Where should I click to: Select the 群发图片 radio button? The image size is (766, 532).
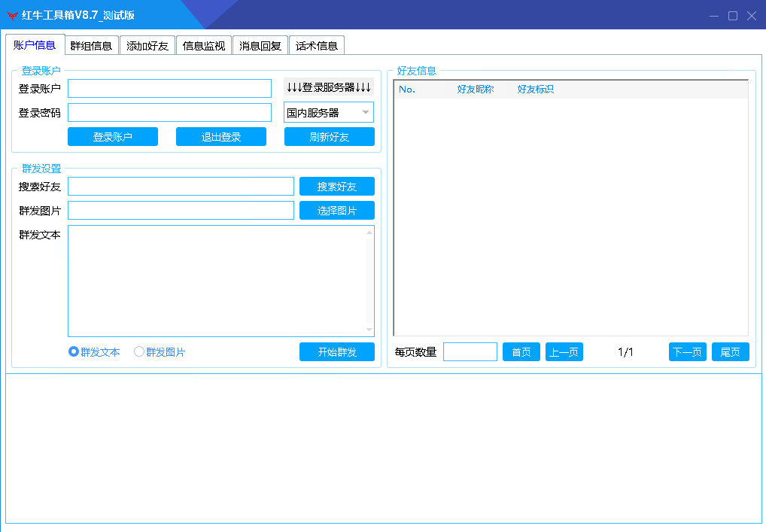tap(139, 351)
